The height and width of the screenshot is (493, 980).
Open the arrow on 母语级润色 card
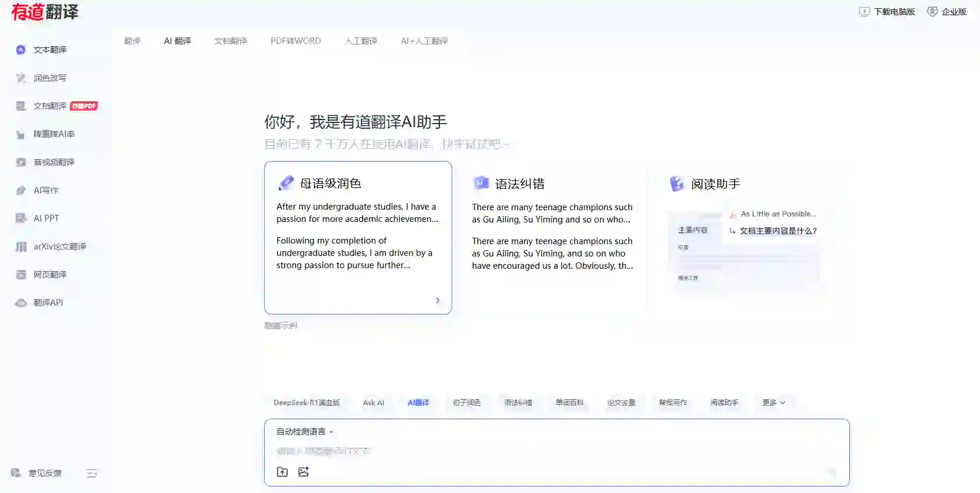438,300
